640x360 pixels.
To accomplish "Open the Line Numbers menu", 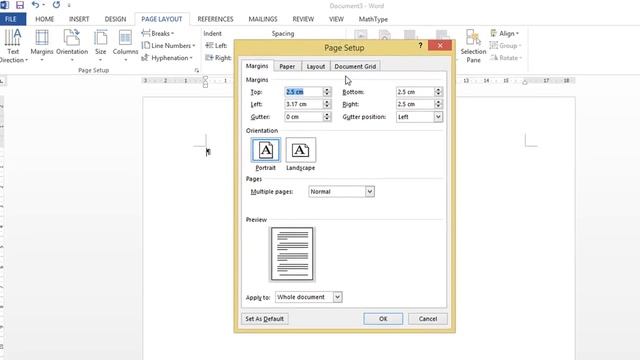I will pyautogui.click(x=168, y=46).
